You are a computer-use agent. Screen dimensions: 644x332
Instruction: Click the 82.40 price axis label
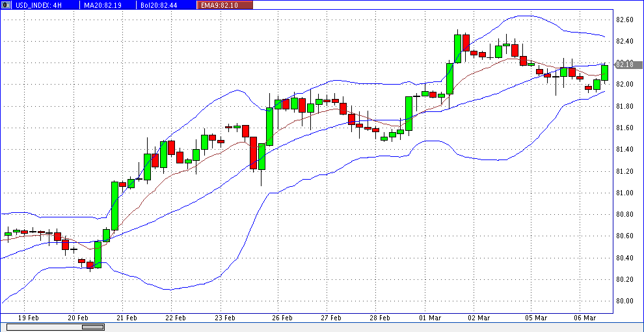coord(624,41)
